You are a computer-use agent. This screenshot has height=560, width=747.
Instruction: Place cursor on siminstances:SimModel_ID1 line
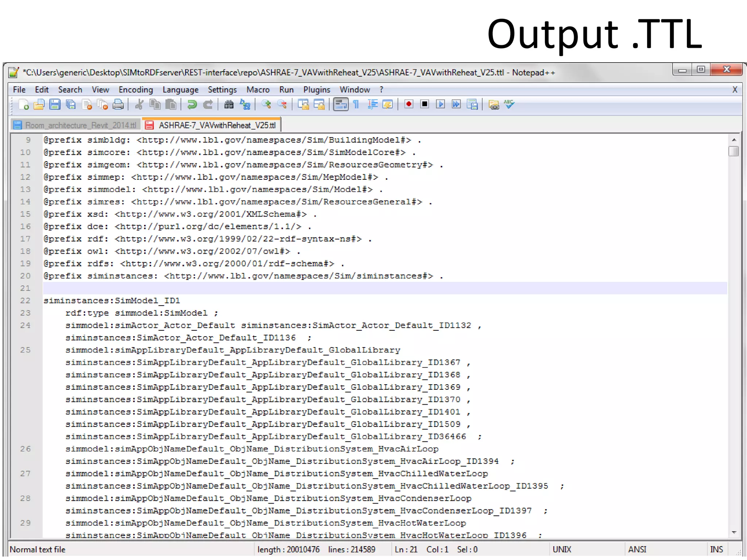[112, 300]
